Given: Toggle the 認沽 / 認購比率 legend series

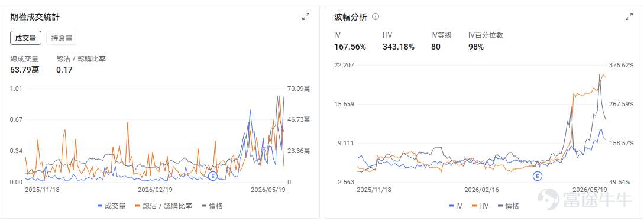Looking at the screenshot, I should 163,206.
